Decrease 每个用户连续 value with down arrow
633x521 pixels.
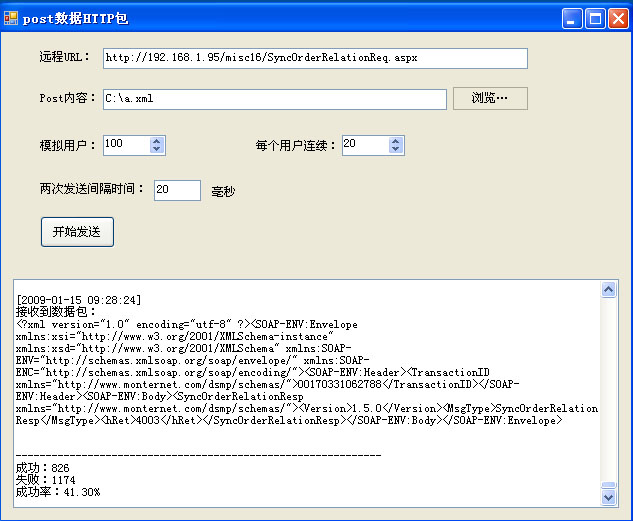[396, 150]
